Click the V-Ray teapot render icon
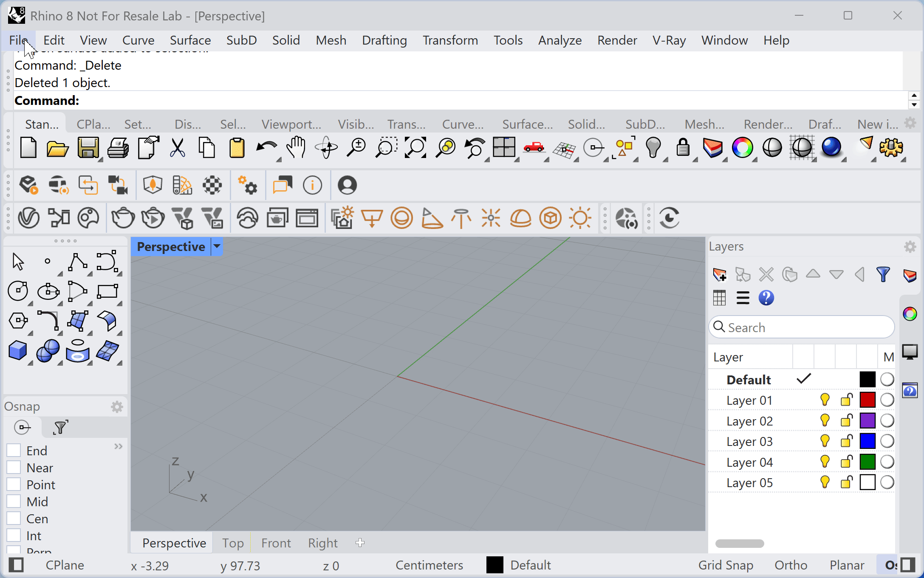This screenshot has height=578, width=924. [123, 218]
